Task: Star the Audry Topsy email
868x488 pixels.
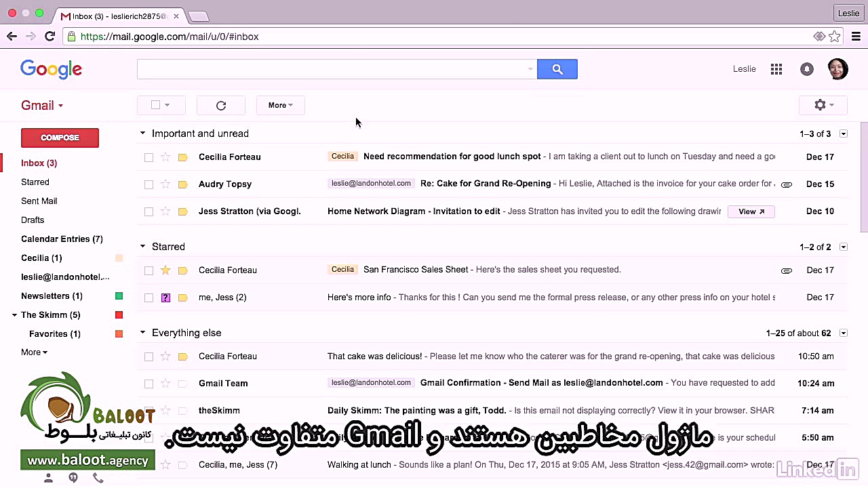Action: click(165, 184)
